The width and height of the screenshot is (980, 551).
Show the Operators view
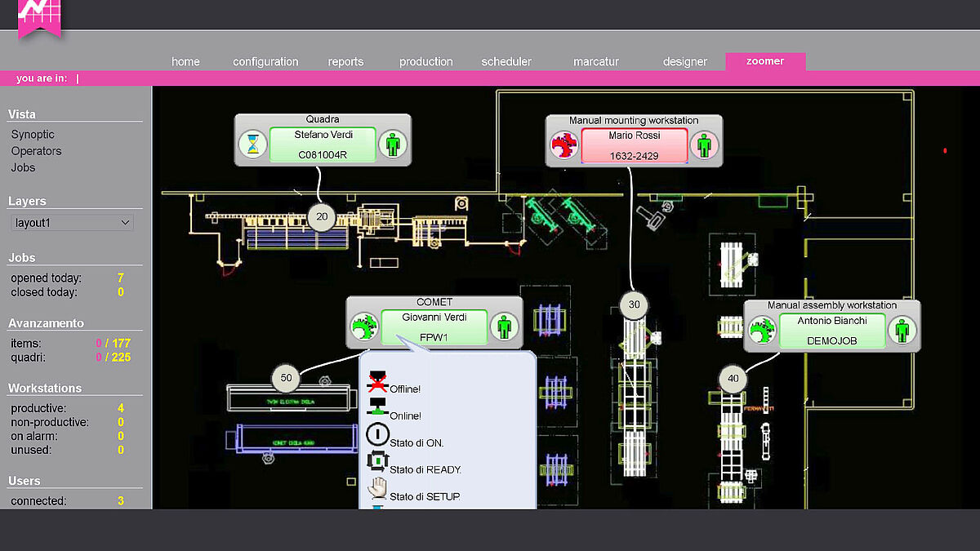(x=36, y=151)
